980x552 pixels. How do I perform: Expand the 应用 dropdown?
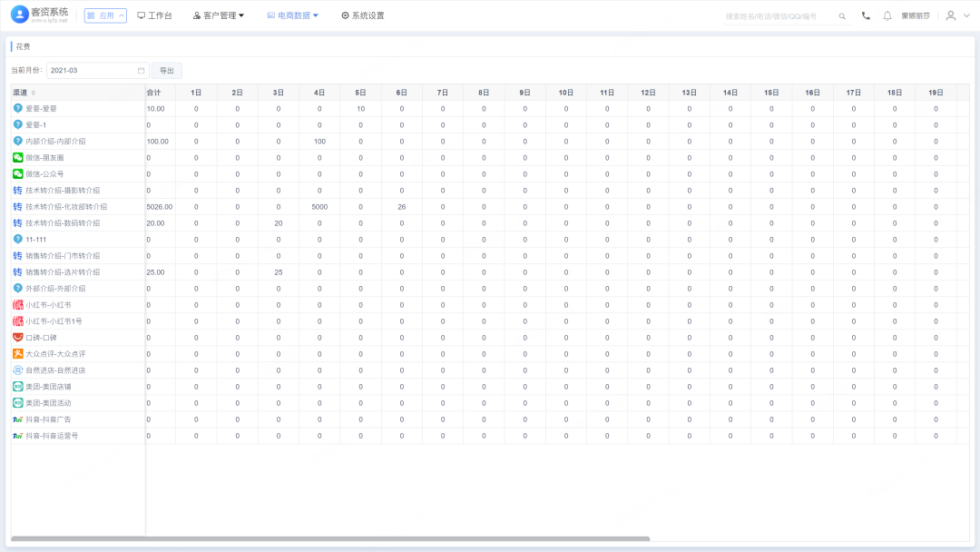105,15
